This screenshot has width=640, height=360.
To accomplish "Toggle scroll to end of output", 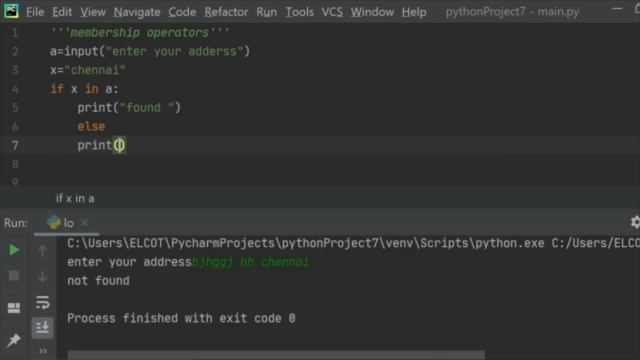I will point(42,327).
